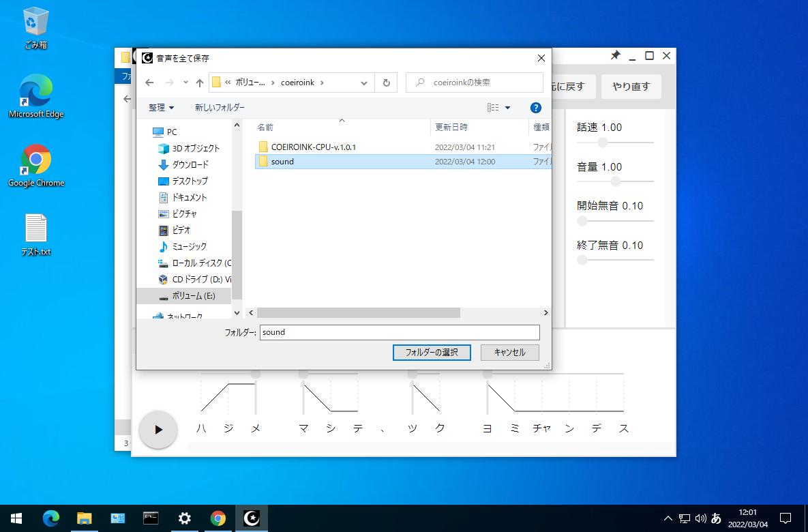Open Edge from the taskbar

(x=50, y=518)
